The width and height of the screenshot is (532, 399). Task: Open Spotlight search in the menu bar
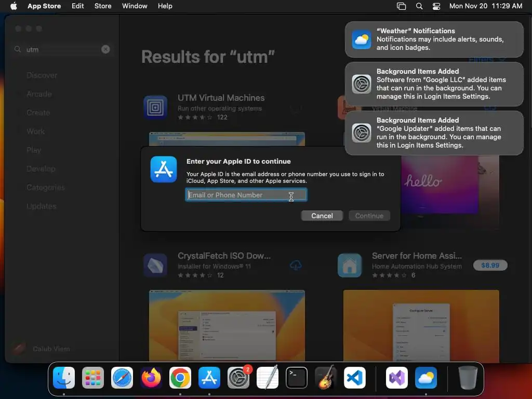[x=419, y=6]
